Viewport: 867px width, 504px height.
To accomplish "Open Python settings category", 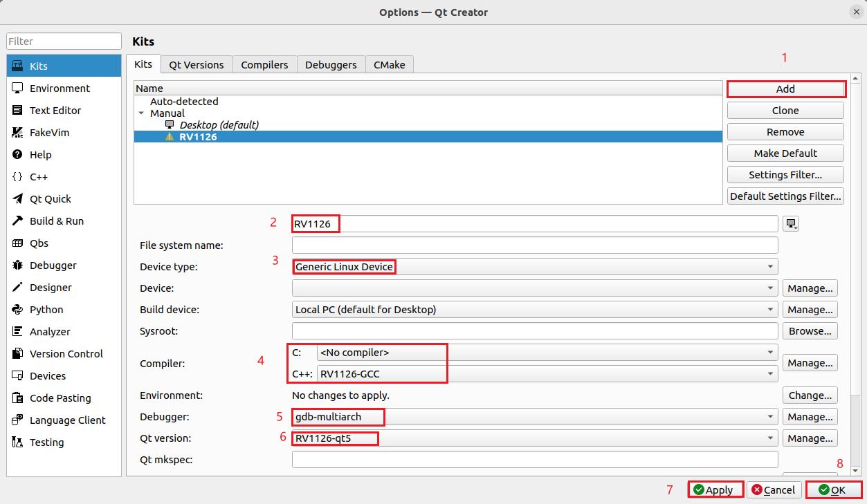I will pos(64,310).
